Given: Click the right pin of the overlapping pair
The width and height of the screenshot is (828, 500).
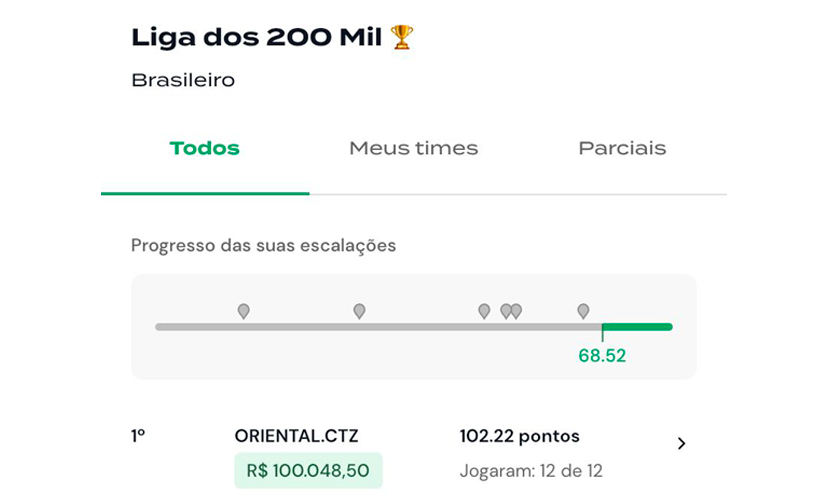Looking at the screenshot, I should 517,311.
